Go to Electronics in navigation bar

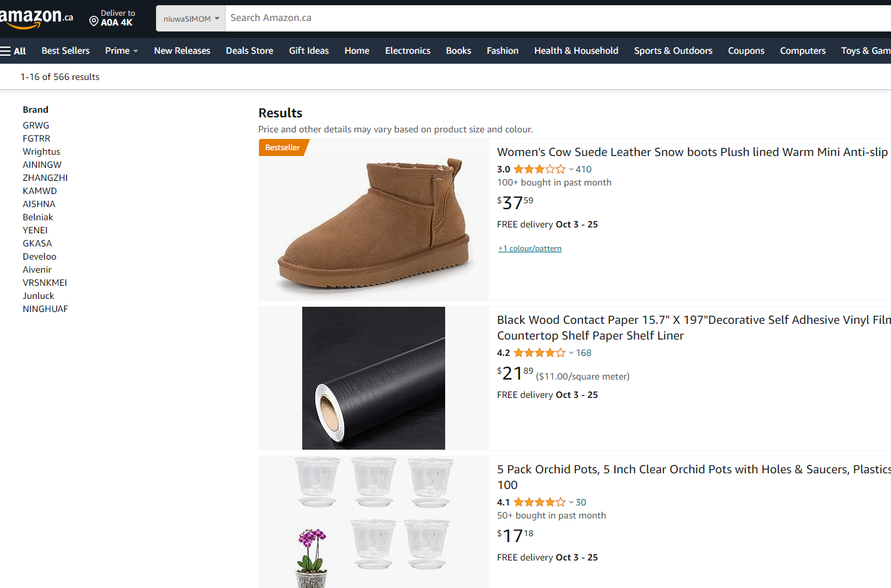[408, 50]
